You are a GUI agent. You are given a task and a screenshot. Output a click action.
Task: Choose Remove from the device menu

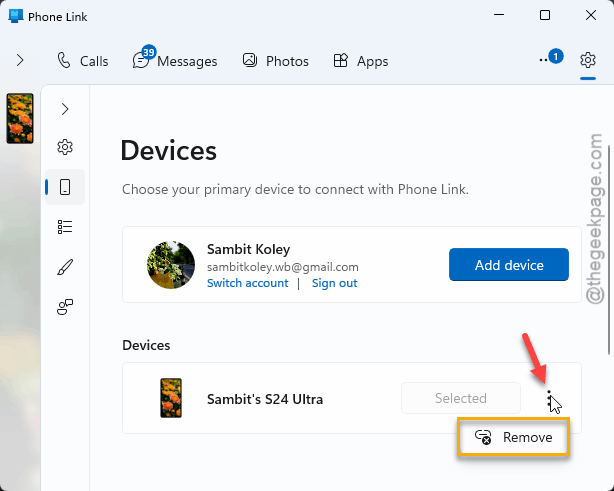pos(513,437)
